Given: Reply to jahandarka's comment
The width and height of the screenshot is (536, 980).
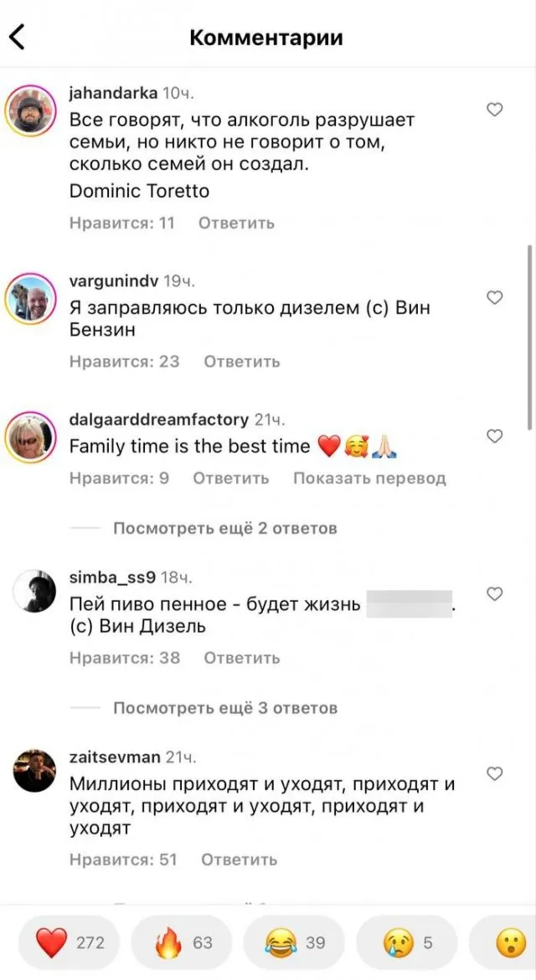Looking at the screenshot, I should click(x=236, y=223).
